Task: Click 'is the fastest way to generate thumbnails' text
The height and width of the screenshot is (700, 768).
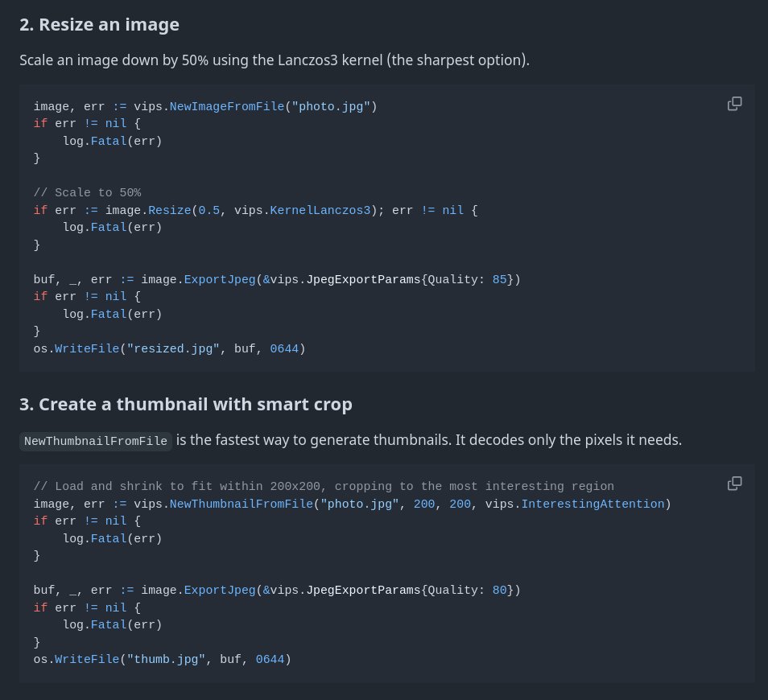Action: tap(313, 440)
